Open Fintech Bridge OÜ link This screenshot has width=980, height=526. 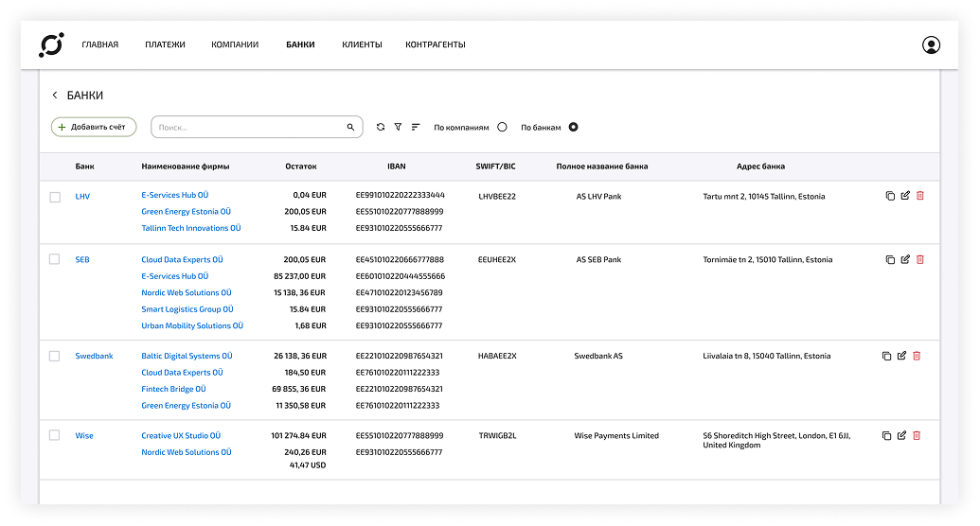tap(174, 389)
